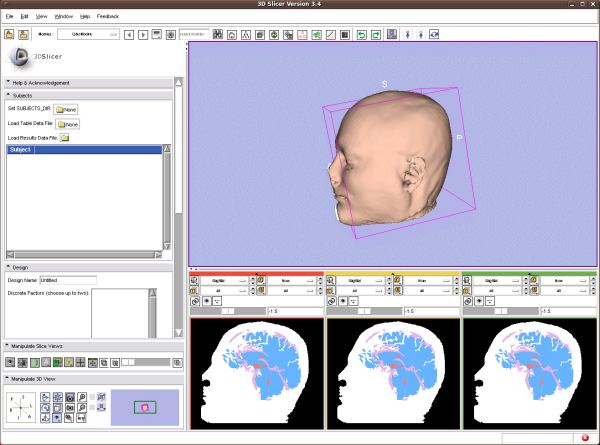This screenshot has width=600, height=445.
Task: Click the link slices icon in yellow slice viewer
Action: [331, 301]
